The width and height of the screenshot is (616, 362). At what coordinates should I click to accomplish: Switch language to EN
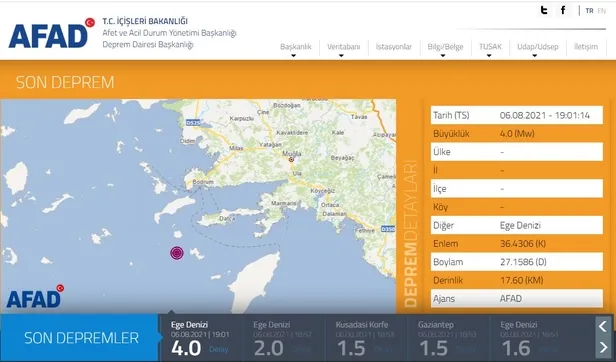(601, 11)
